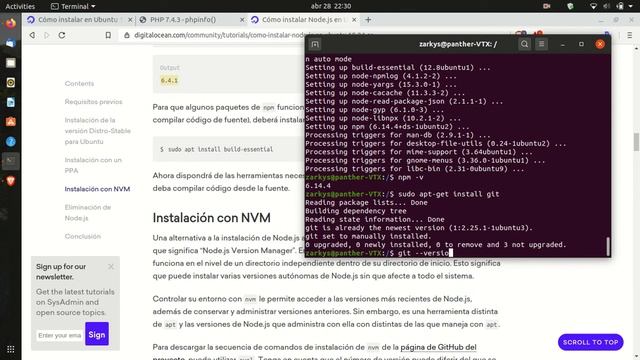The width and height of the screenshot is (640, 360).
Task: Dismiss the newsletter signup box
Action: (x=111, y=267)
